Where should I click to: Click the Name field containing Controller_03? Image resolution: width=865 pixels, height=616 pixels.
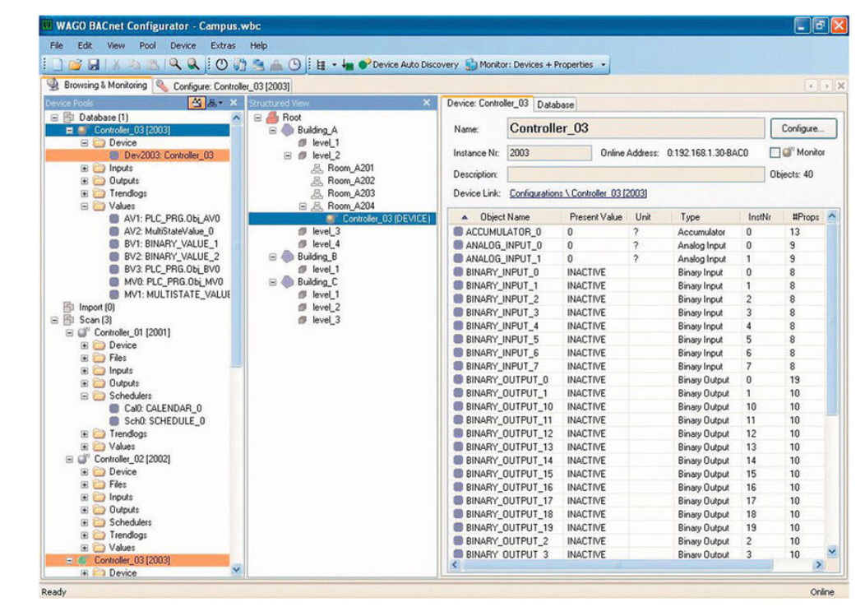(636, 128)
